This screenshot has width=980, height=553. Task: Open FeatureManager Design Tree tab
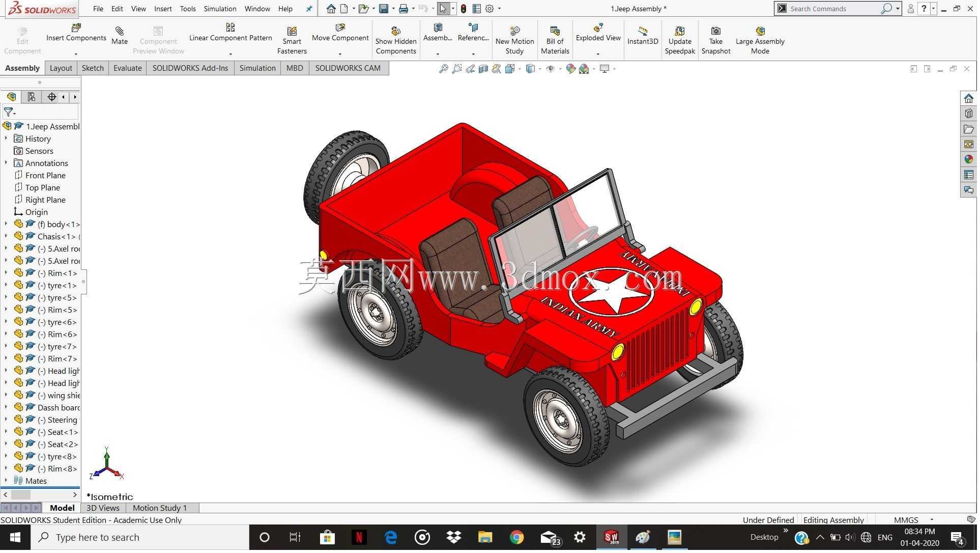11,97
